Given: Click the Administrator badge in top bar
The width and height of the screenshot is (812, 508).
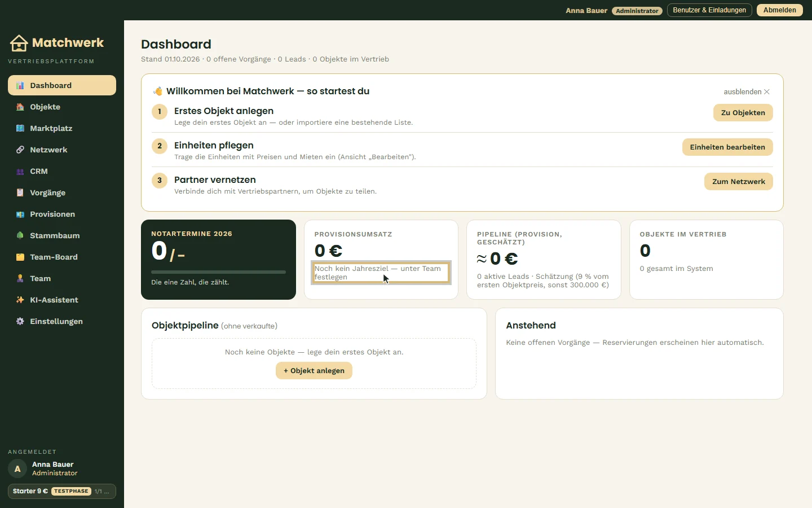Looking at the screenshot, I should [x=637, y=11].
